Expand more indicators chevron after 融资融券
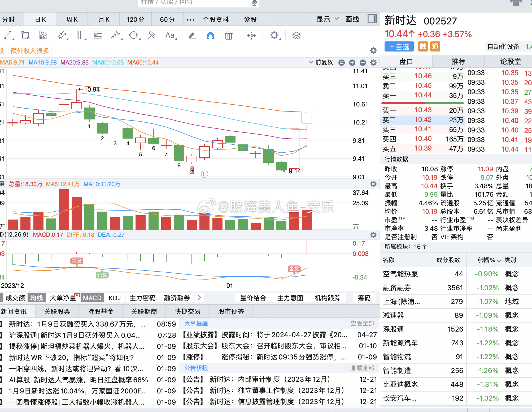532x412 pixels. point(200,298)
